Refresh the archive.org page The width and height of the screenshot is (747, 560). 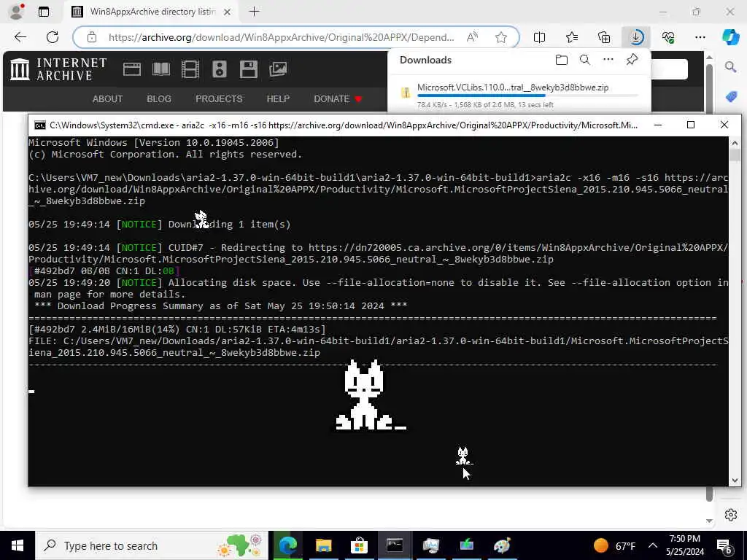click(x=53, y=37)
